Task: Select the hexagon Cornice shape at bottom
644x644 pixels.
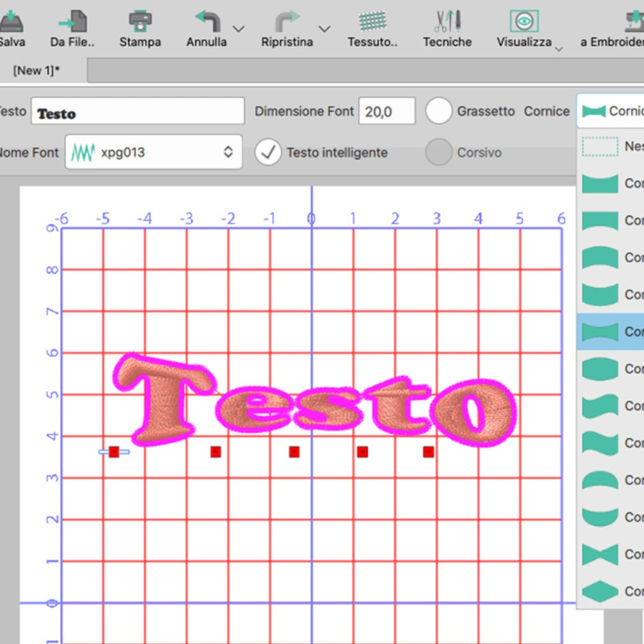Action: [x=599, y=591]
